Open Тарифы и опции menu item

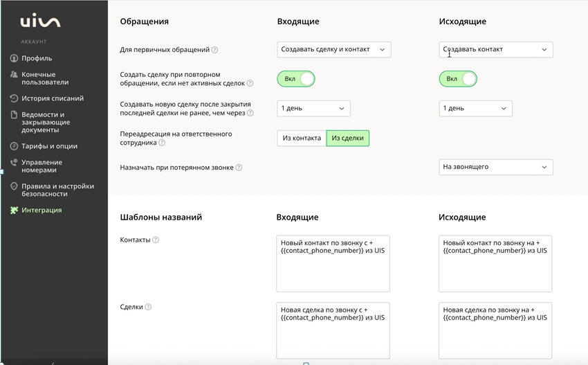(49, 146)
